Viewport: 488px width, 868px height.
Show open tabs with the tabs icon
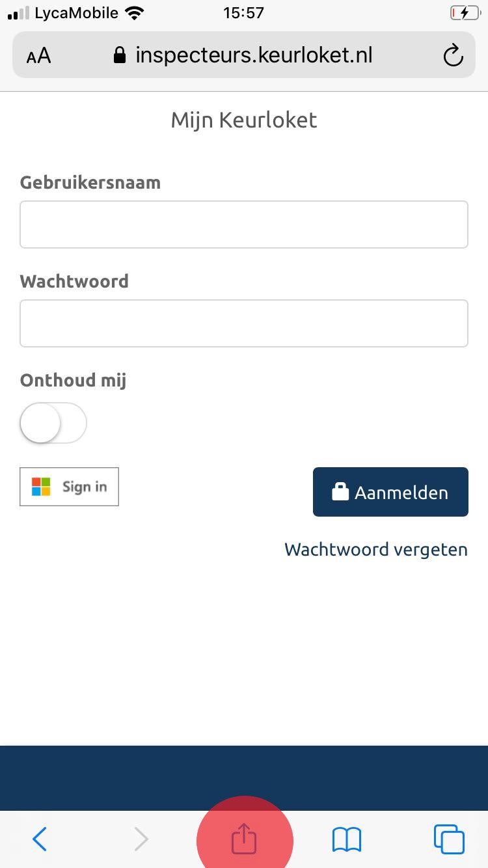pos(449,839)
